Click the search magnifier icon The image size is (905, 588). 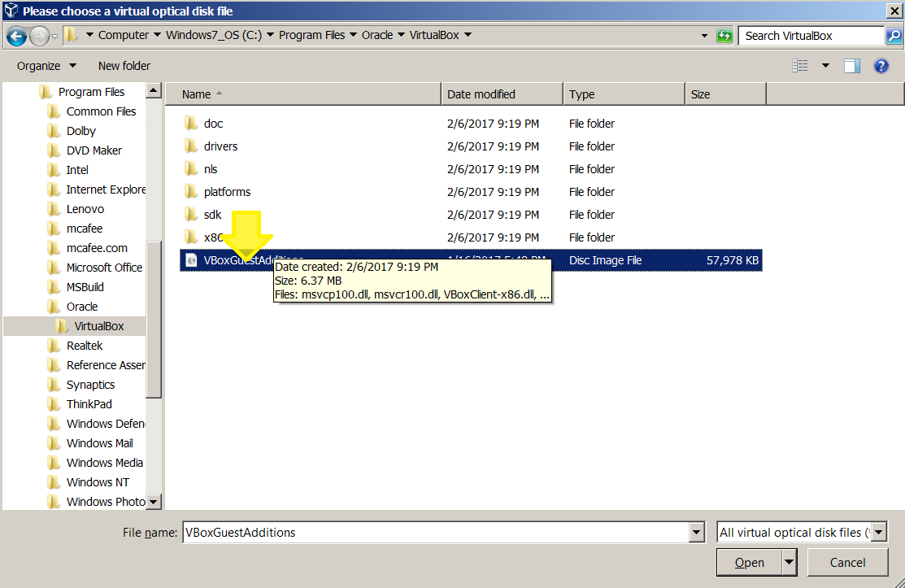894,36
